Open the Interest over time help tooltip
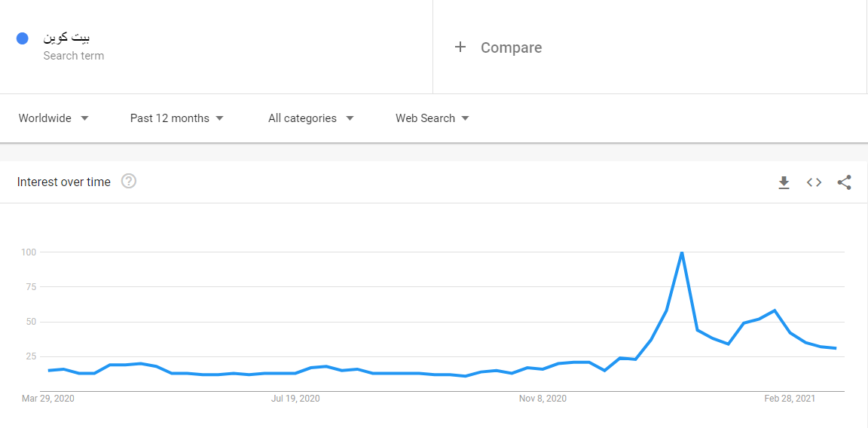Image resolution: width=868 pixels, height=428 pixels. tap(129, 182)
